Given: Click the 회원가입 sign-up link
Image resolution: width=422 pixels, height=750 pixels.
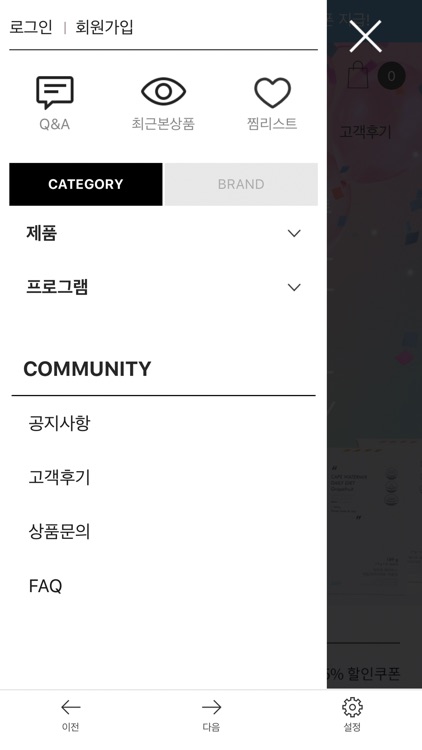Looking at the screenshot, I should 104,27.
